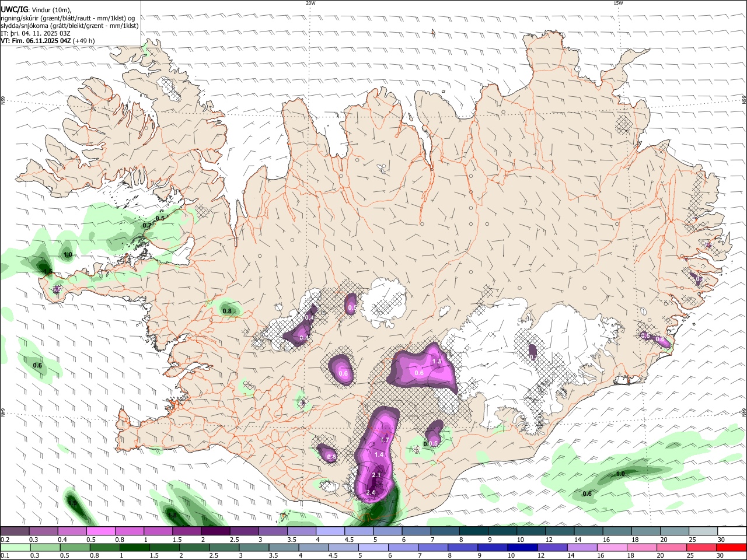Click the '30' label in the top legend row
This screenshot has width=747, height=560.
721,540
